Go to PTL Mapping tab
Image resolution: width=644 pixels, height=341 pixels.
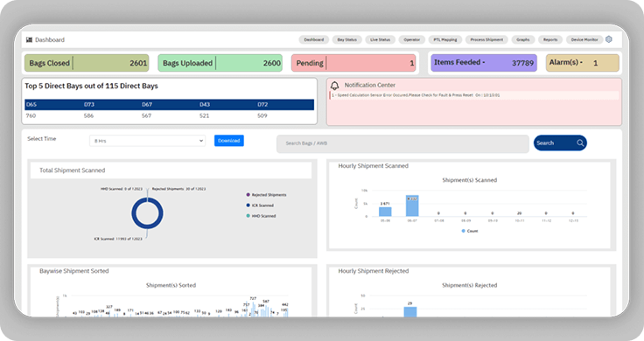(x=445, y=40)
